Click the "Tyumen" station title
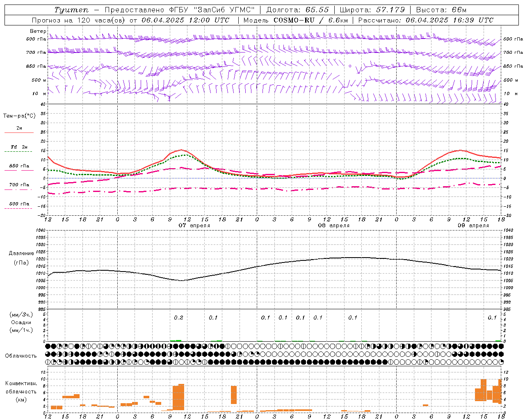The width and height of the screenshot is (525, 420). click(72, 10)
